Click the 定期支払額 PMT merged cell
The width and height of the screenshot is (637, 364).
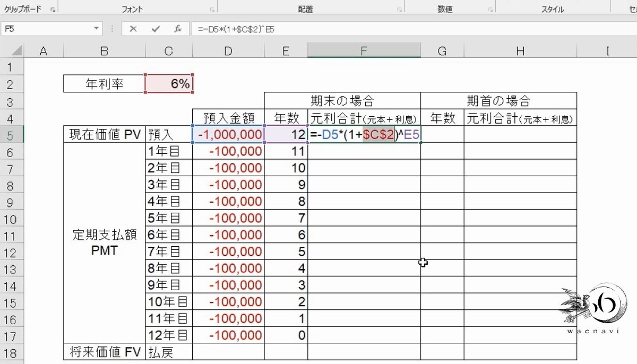pos(104,243)
